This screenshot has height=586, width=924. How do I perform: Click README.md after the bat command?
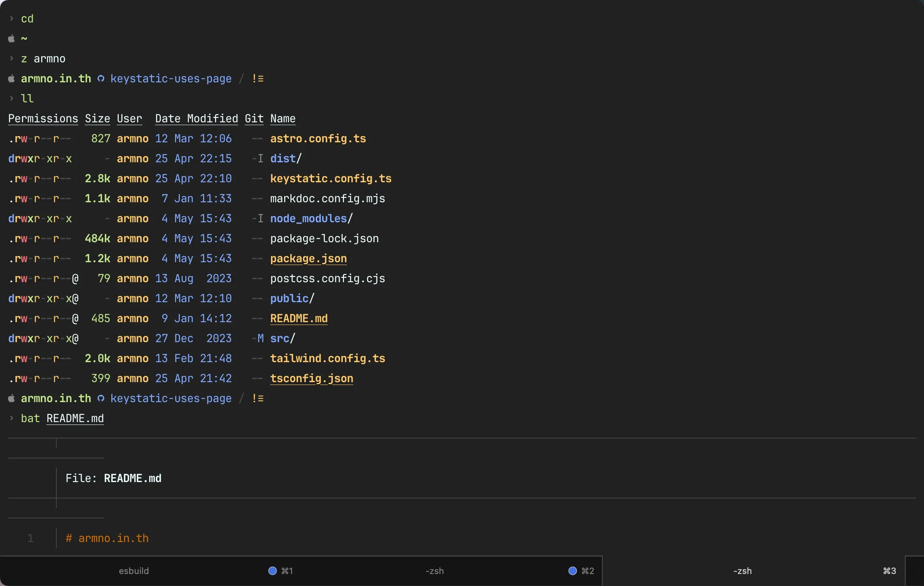(x=75, y=419)
